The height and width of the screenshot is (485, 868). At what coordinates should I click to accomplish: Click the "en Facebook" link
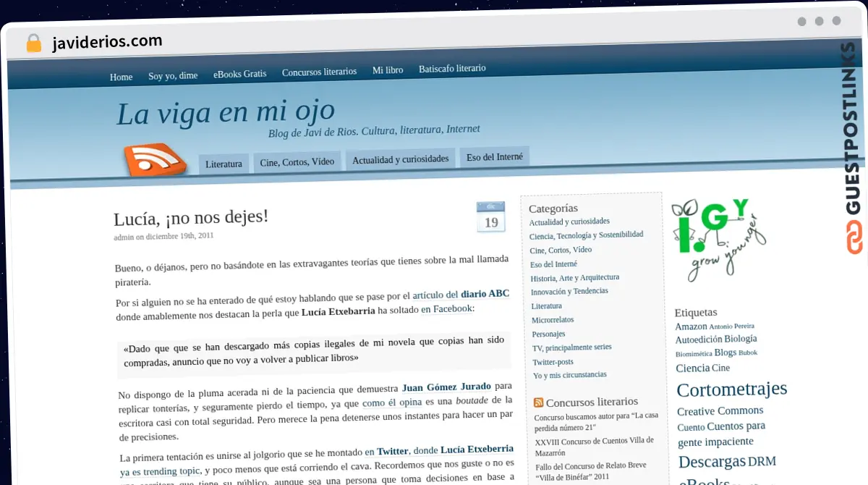[446, 308]
